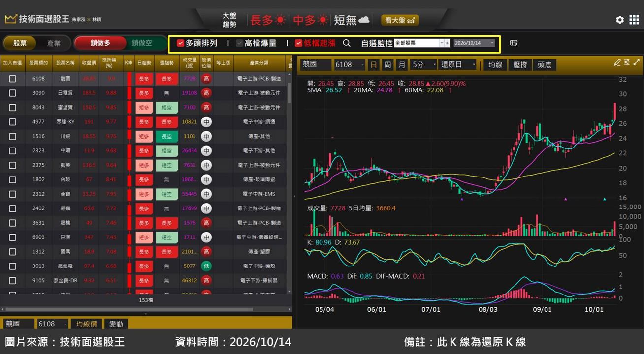Click 高 price-level badge for 競國

pyautogui.click(x=206, y=79)
